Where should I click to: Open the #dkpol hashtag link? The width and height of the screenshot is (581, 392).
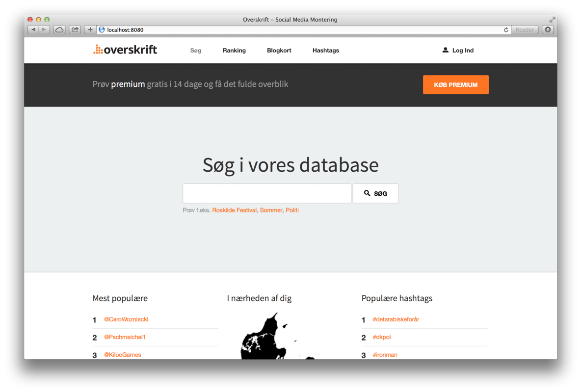tap(382, 337)
